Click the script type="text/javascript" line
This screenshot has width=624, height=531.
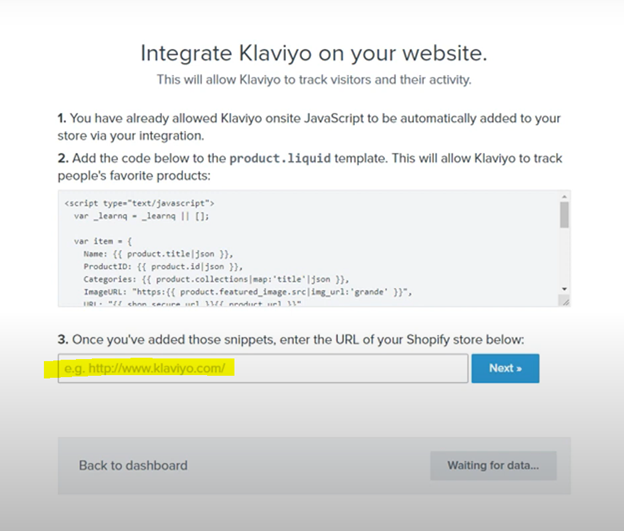tap(139, 203)
